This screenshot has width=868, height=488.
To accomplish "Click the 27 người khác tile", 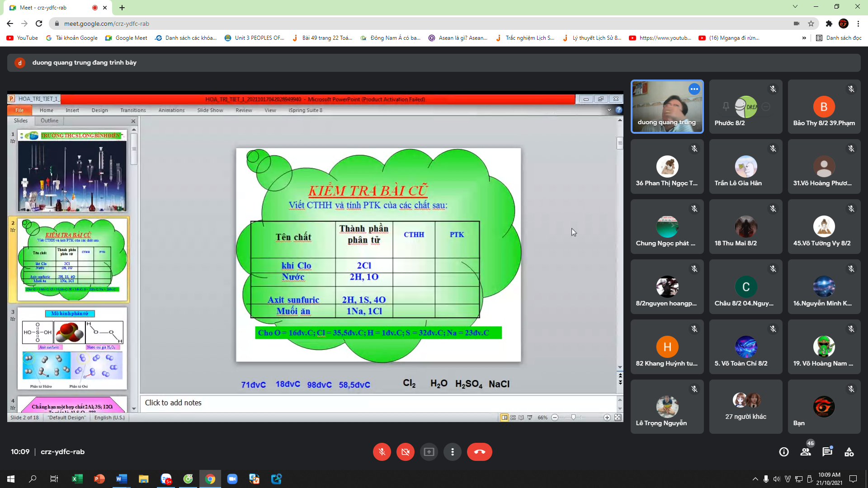I will click(745, 406).
